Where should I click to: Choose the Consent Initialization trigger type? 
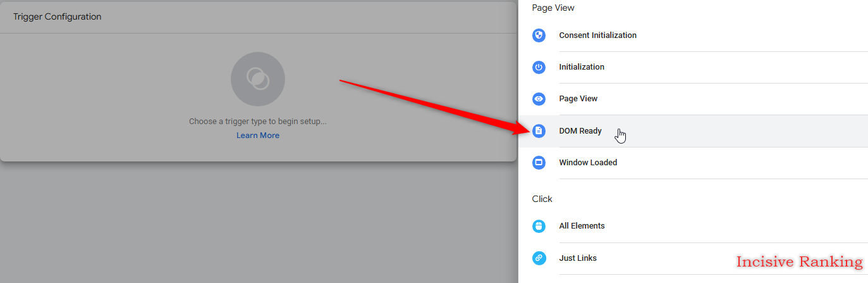pos(694,35)
